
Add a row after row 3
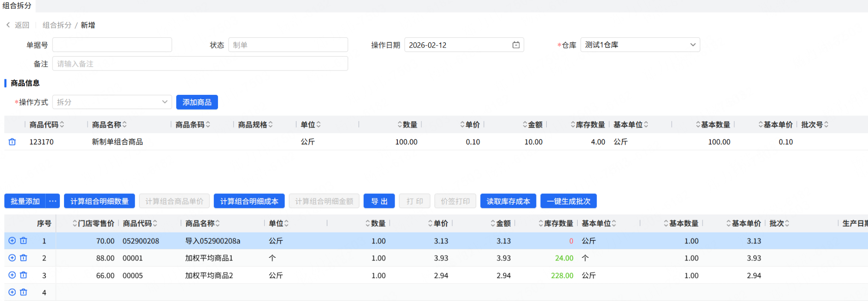(12, 275)
